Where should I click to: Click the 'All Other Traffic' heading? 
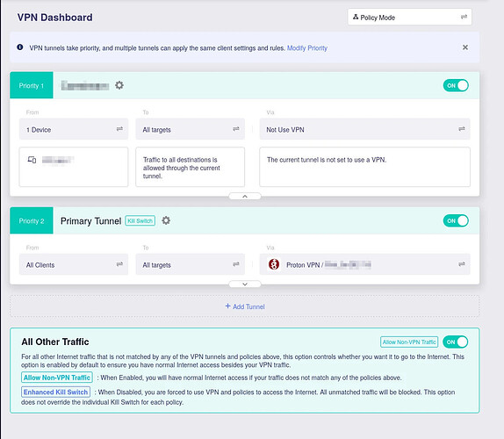pyautogui.click(x=55, y=342)
